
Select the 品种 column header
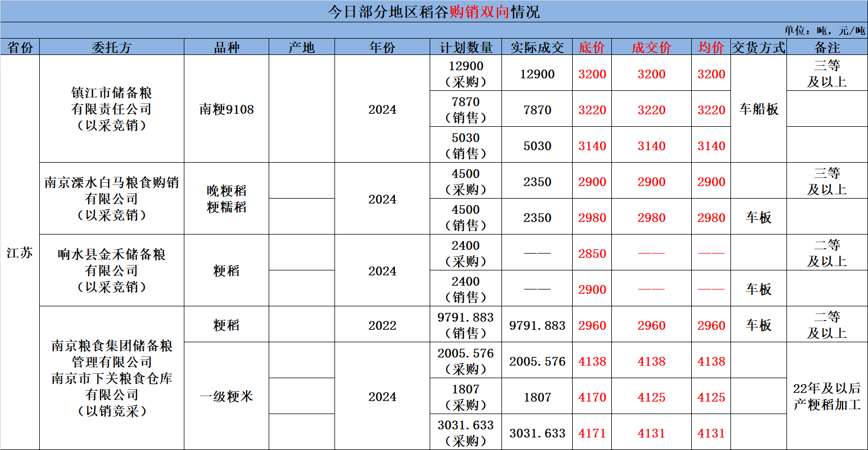coord(226,47)
